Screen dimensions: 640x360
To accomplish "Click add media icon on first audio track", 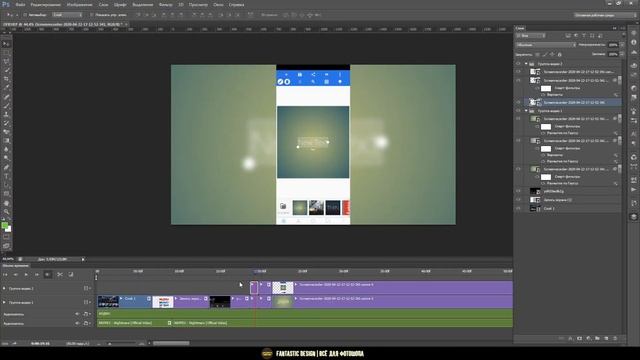I will coord(86,314).
